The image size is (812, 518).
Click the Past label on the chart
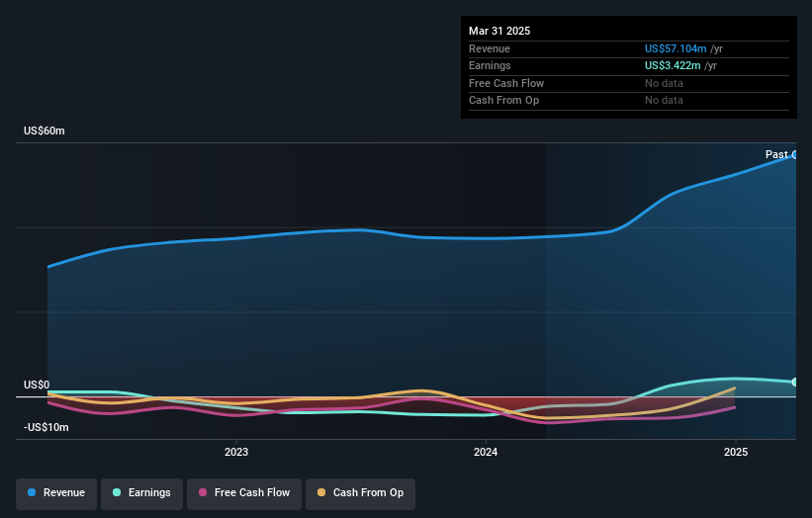(776, 154)
